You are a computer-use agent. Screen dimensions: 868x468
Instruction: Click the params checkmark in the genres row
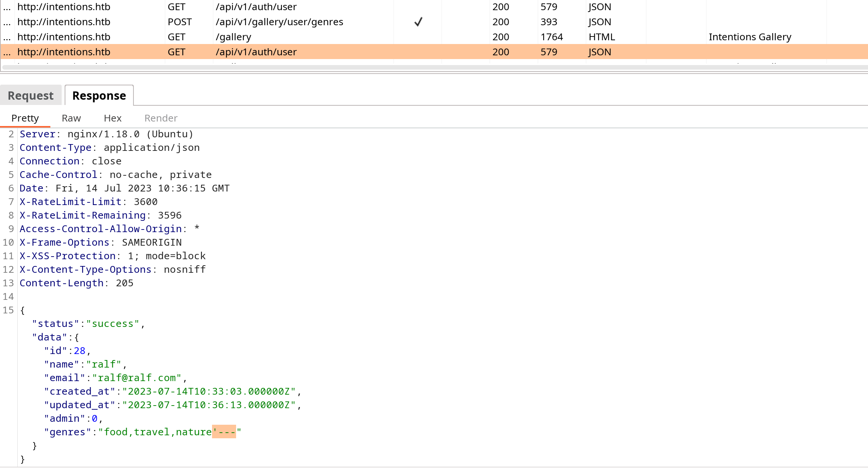(x=418, y=22)
